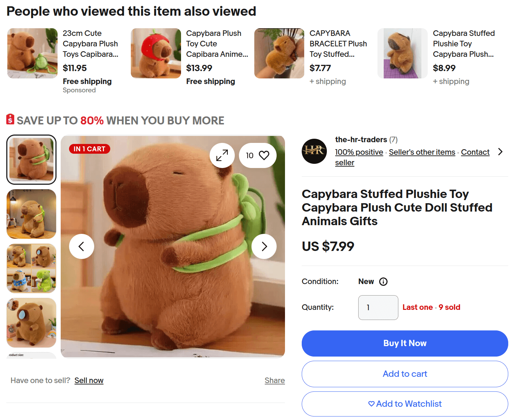Select the second capybara thumbnail on shelf

coord(31,214)
